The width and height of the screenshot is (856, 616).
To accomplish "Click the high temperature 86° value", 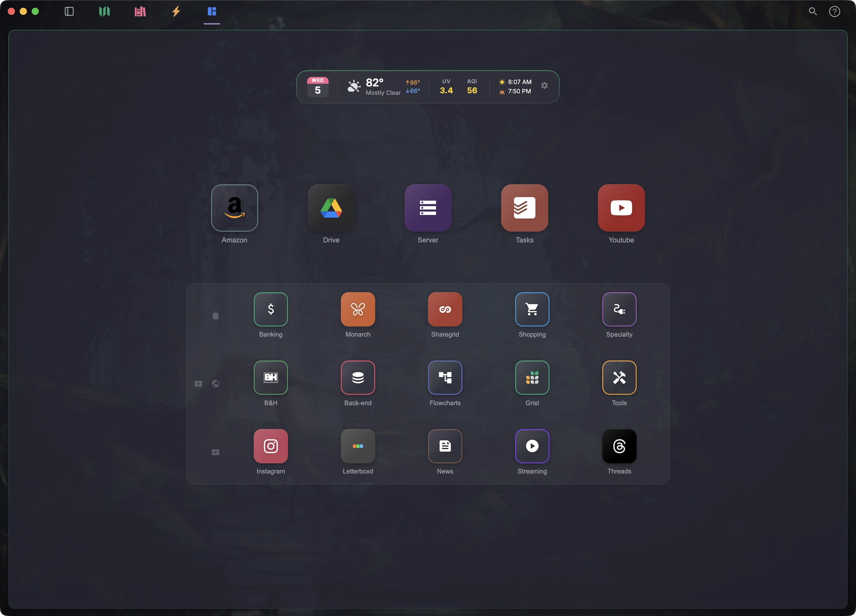I will (413, 82).
